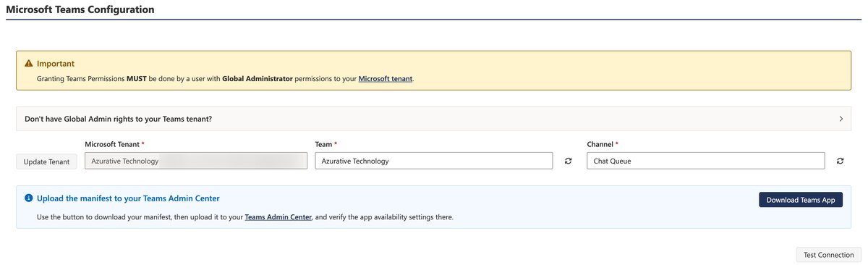This screenshot has height=265, width=868.
Task: Expand the Global Admin rights chevron
Action: (x=841, y=119)
